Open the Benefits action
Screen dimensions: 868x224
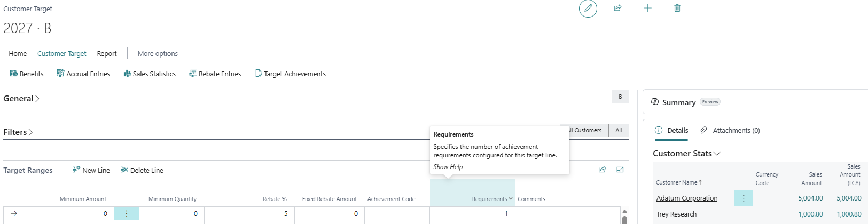pyautogui.click(x=27, y=74)
